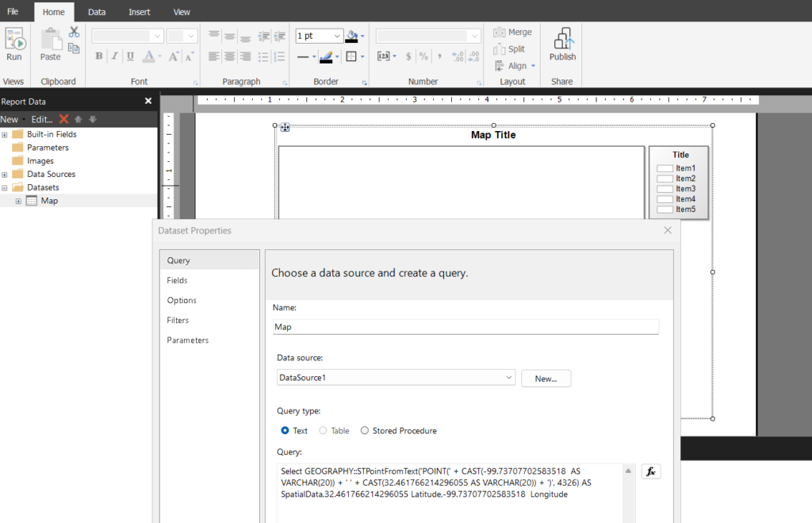Switch to the Data ribbon tab
The image size is (812, 523).
[96, 12]
